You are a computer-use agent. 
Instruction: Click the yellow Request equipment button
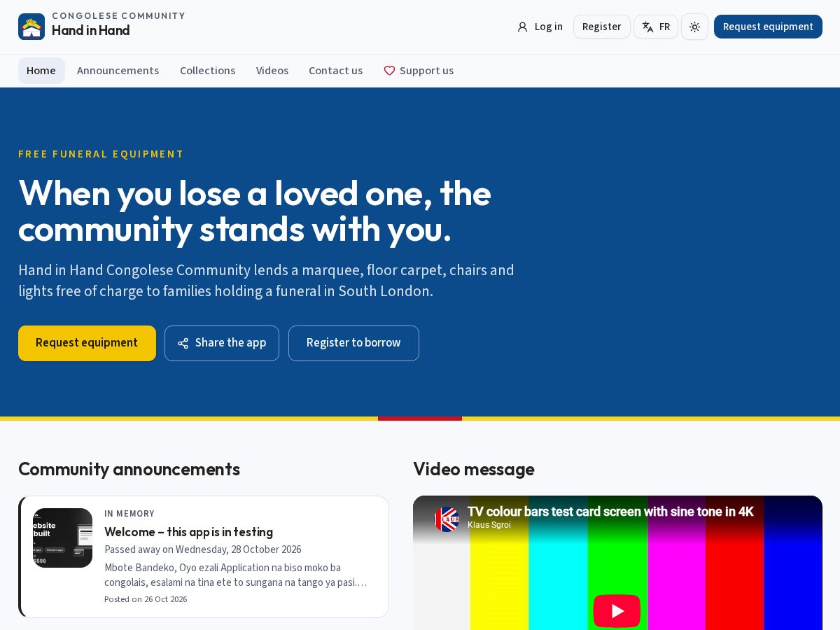[x=87, y=343]
